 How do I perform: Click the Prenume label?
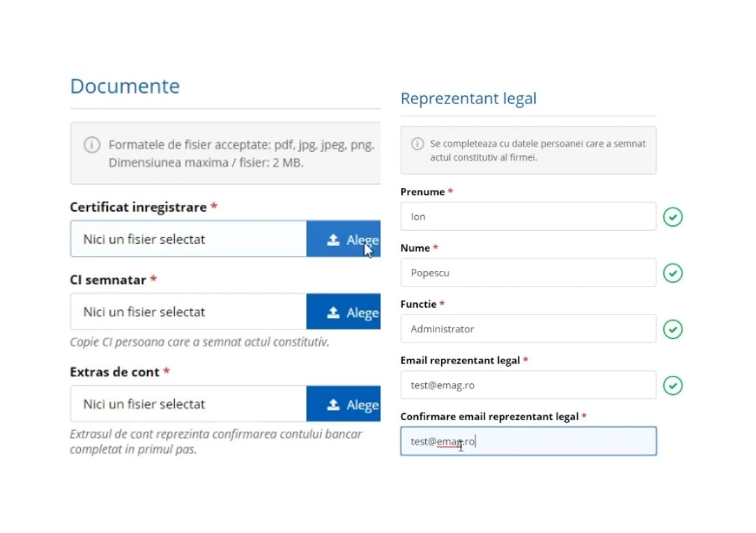coord(423,192)
